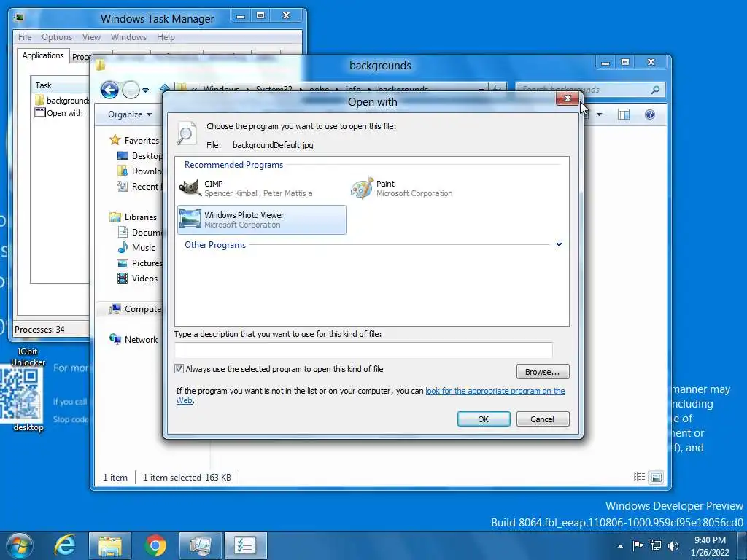Open Task Manager Help menu
Screen dimensions: 747x560
(166, 37)
